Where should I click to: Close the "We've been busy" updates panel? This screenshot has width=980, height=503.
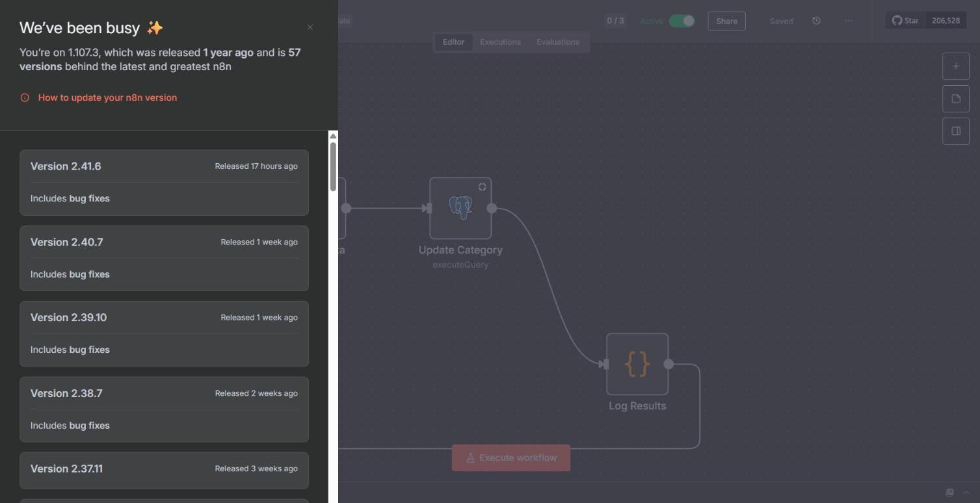click(310, 27)
